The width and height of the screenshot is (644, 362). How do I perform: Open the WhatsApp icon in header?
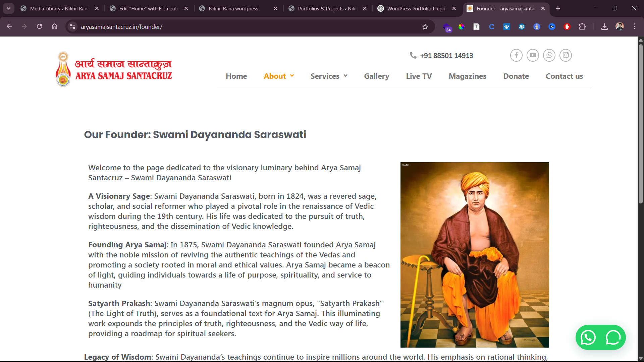click(549, 55)
